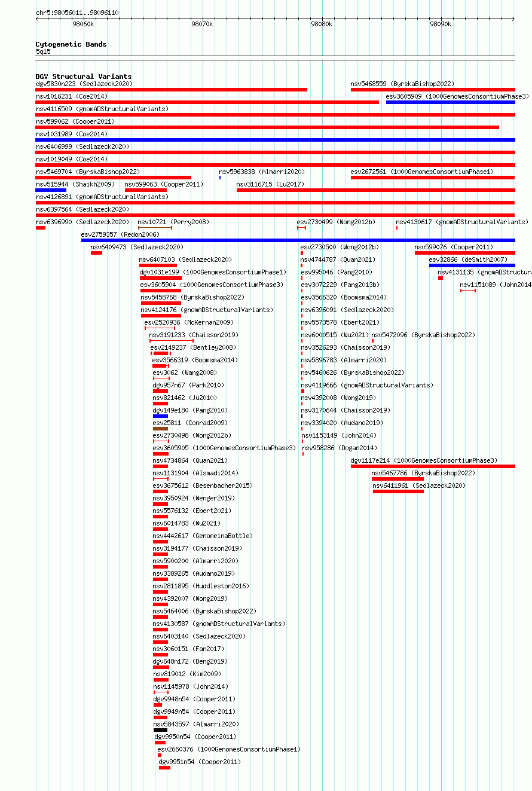Click esv995046 (Pang2010) label
The image size is (532, 791).
337,273
